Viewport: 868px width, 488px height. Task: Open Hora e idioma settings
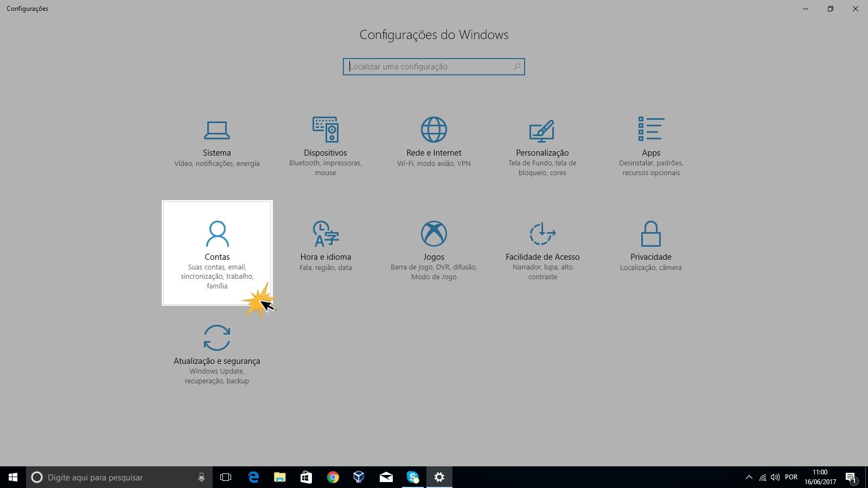(325, 247)
